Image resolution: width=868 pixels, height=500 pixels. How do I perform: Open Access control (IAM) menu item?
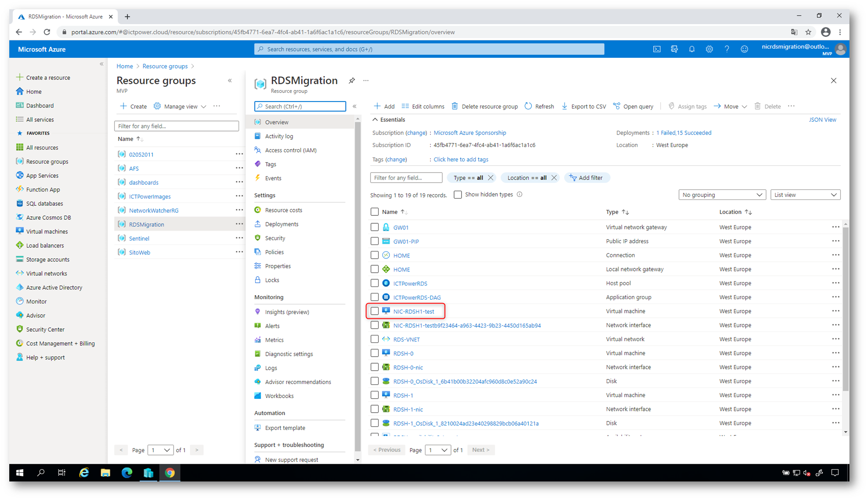[x=291, y=150]
